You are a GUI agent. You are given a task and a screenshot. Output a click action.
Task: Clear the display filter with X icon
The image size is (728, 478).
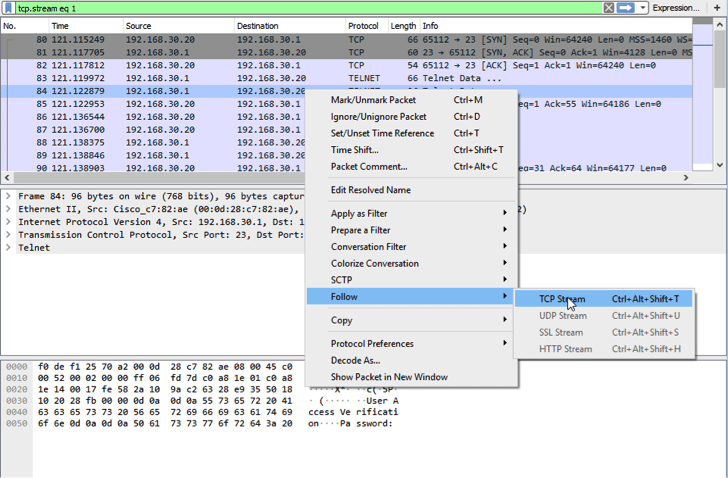click(x=608, y=7)
